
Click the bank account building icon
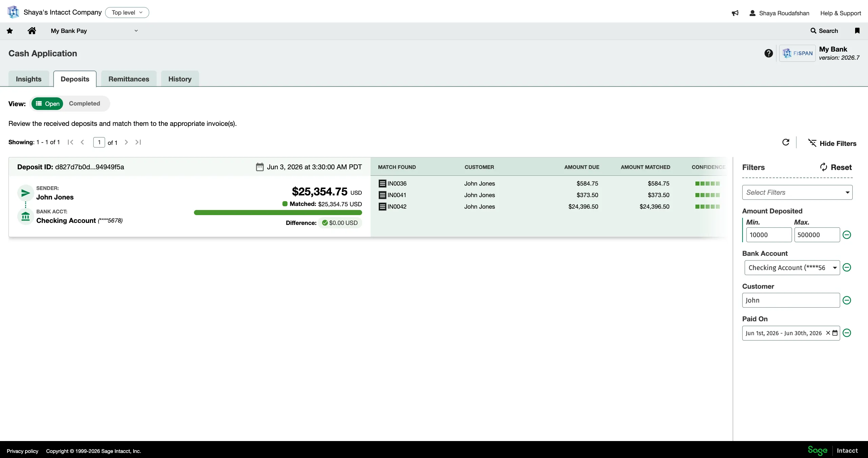(25, 216)
